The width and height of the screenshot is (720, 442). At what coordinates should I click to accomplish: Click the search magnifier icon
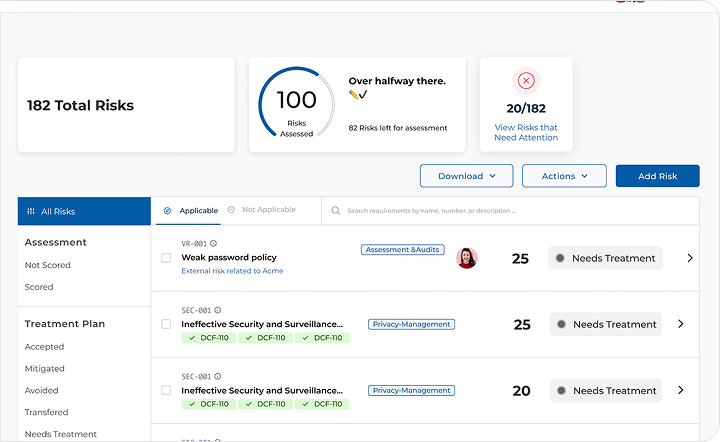(x=336, y=211)
